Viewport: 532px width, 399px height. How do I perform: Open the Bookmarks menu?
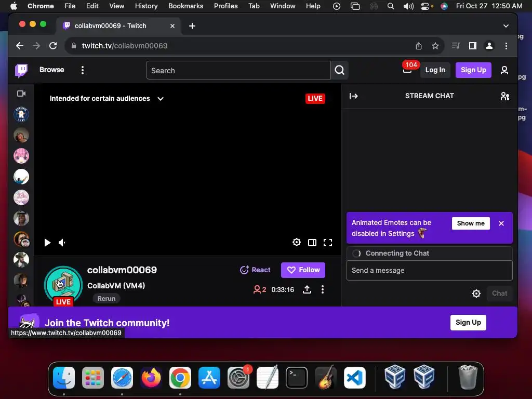coord(185,6)
